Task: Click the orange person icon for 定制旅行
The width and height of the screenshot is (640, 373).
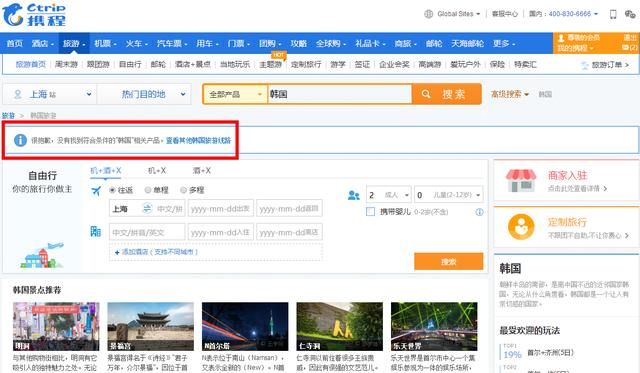Action: tap(521, 227)
